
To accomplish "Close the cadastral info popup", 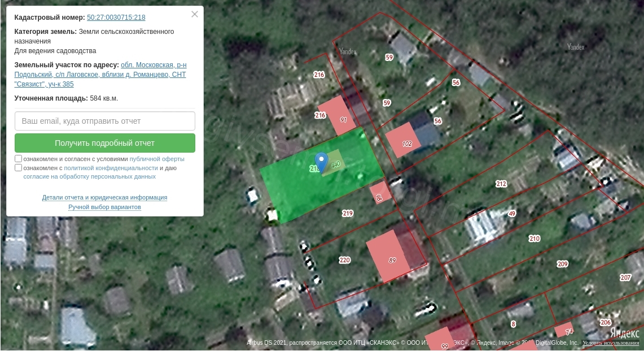I will pyautogui.click(x=195, y=14).
